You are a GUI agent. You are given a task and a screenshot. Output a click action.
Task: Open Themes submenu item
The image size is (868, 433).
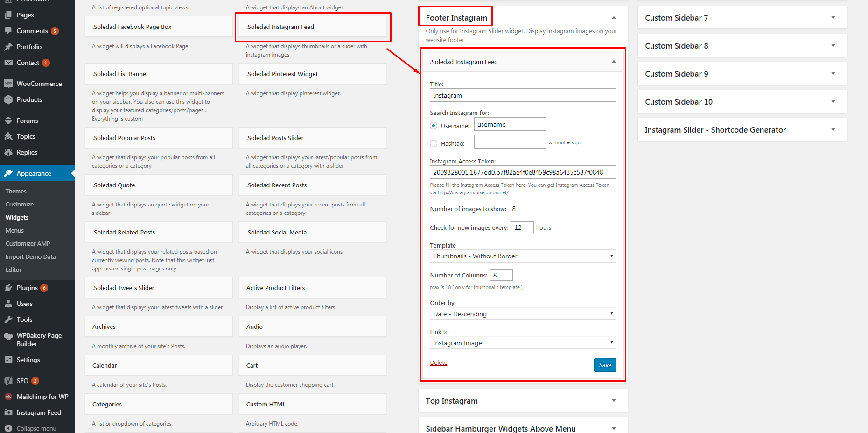pyautogui.click(x=16, y=192)
